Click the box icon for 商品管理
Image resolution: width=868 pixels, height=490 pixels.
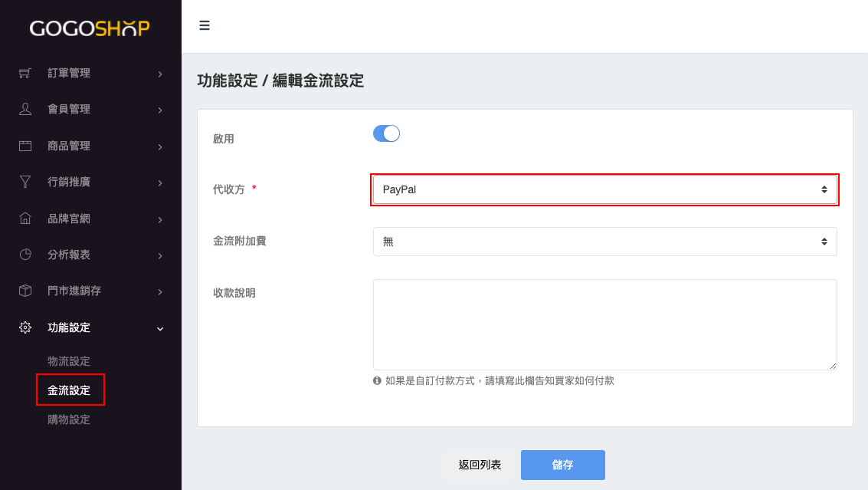(x=25, y=146)
